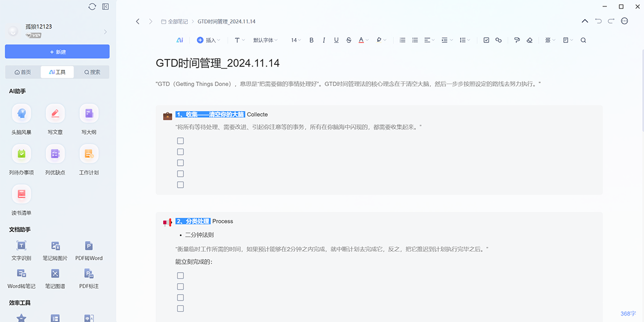Open the search magnifier in the toolbar

click(583, 40)
